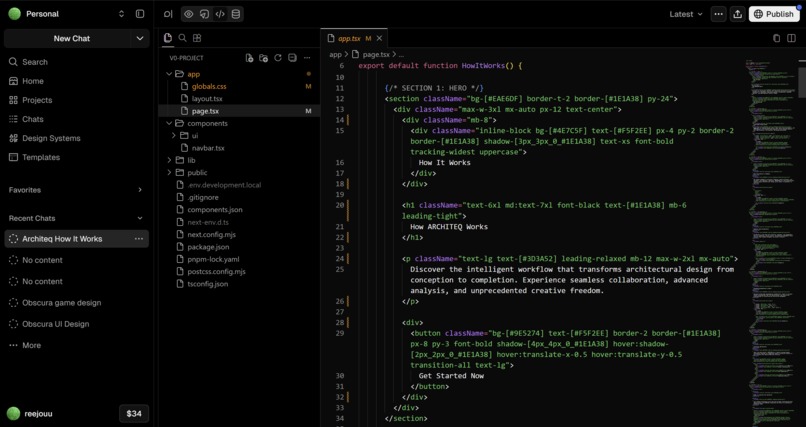Open the code view icon
This screenshot has width=806, height=427.
point(220,14)
